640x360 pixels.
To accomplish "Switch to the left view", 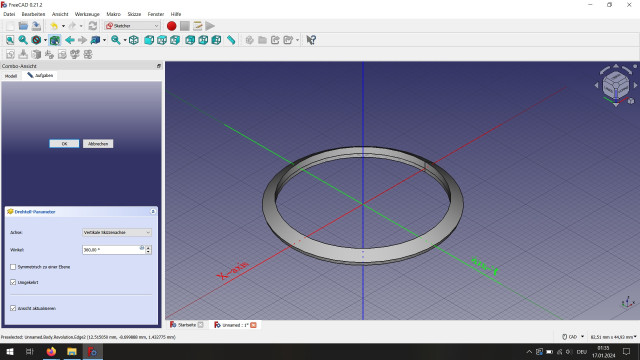I will pyautogui.click(x=216, y=40).
